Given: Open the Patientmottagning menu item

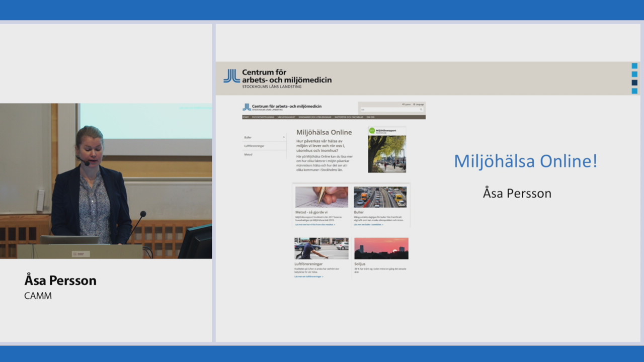Looking at the screenshot, I should 263,117.
